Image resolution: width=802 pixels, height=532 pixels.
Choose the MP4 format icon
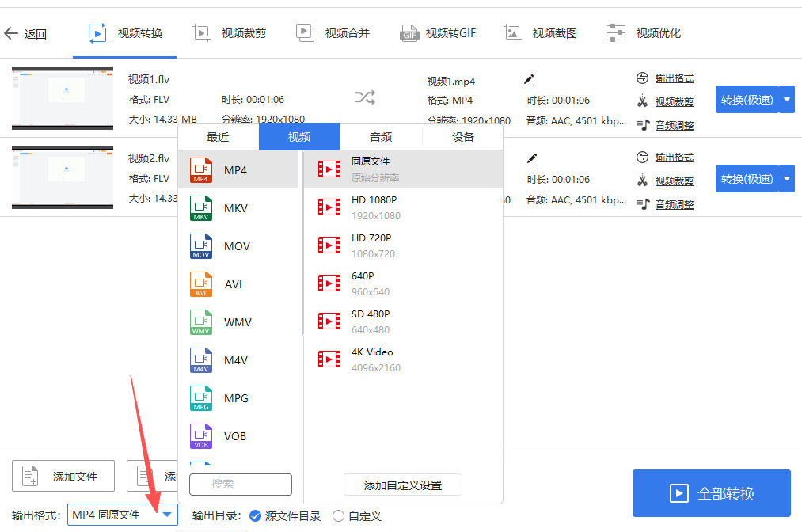201,170
